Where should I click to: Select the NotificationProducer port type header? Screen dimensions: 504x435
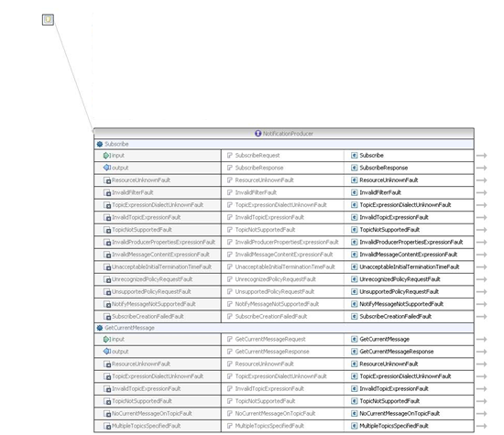tap(284, 134)
